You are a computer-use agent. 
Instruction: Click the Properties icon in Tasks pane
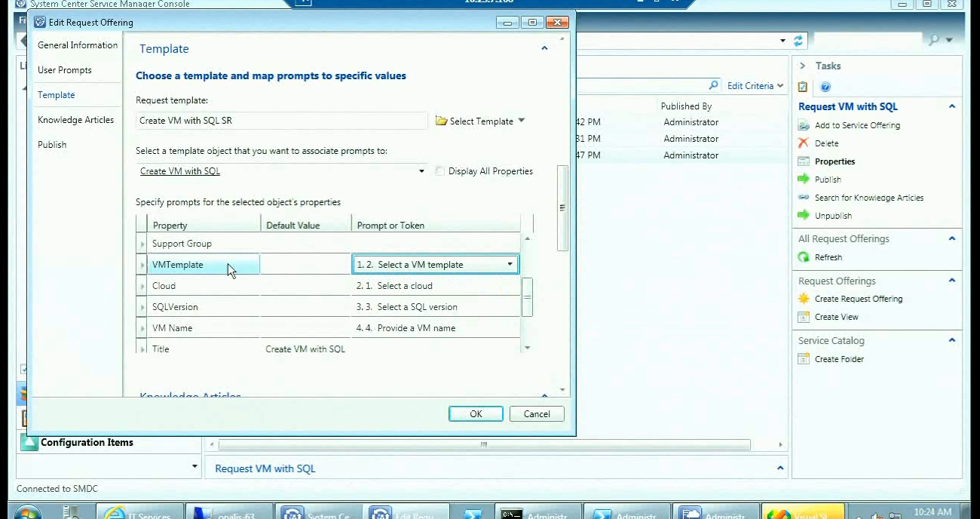(803, 161)
